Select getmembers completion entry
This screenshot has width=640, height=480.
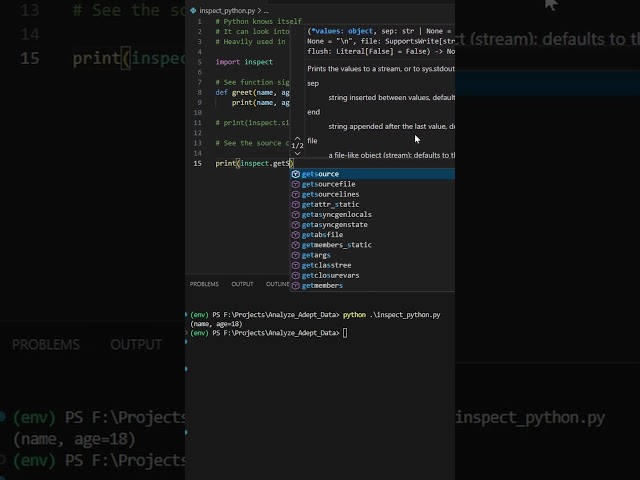click(373, 286)
